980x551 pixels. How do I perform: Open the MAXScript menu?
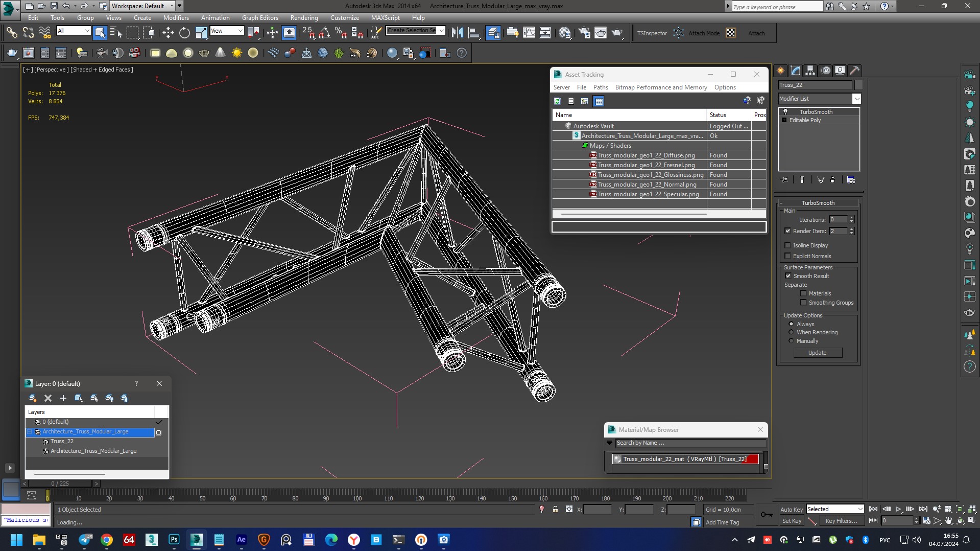coord(386,18)
